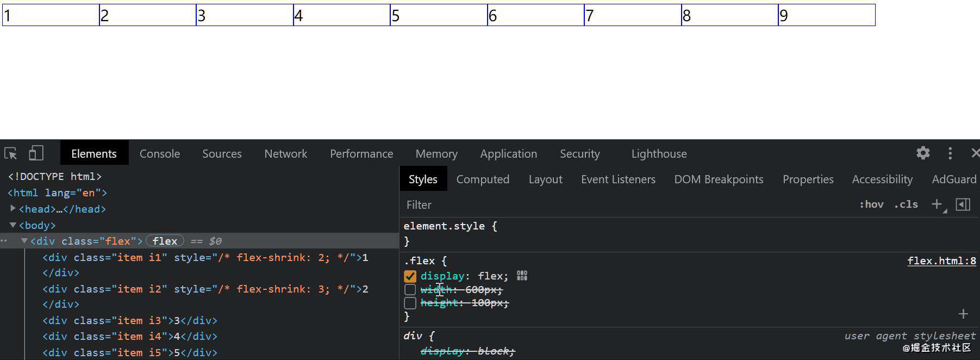
Task: Open the Accessibility sub-tab
Action: (x=882, y=179)
